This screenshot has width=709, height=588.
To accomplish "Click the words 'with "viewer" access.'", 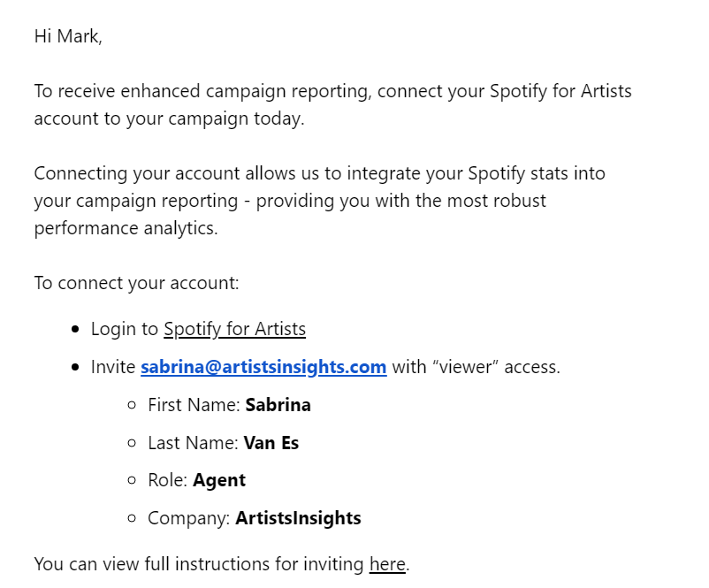I will [476, 367].
